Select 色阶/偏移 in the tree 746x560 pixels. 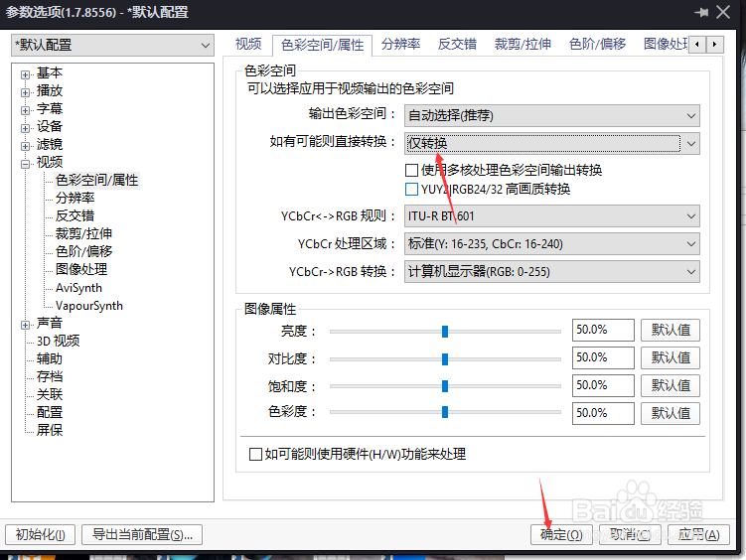point(83,251)
